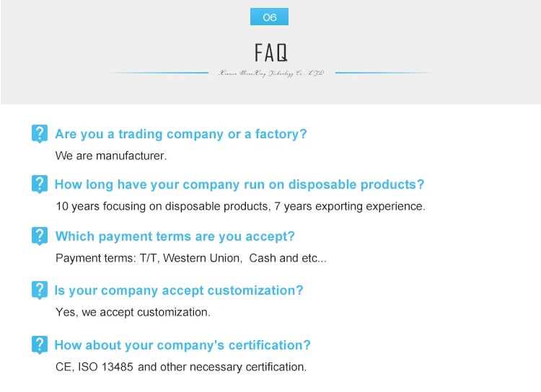Click the question icon beside customization question
541x392 pixels.
tap(40, 290)
